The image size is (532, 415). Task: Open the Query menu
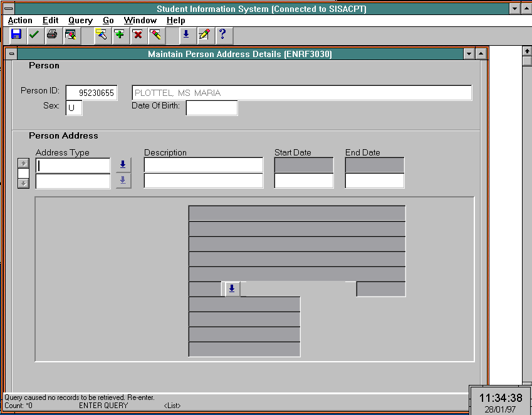click(x=80, y=21)
